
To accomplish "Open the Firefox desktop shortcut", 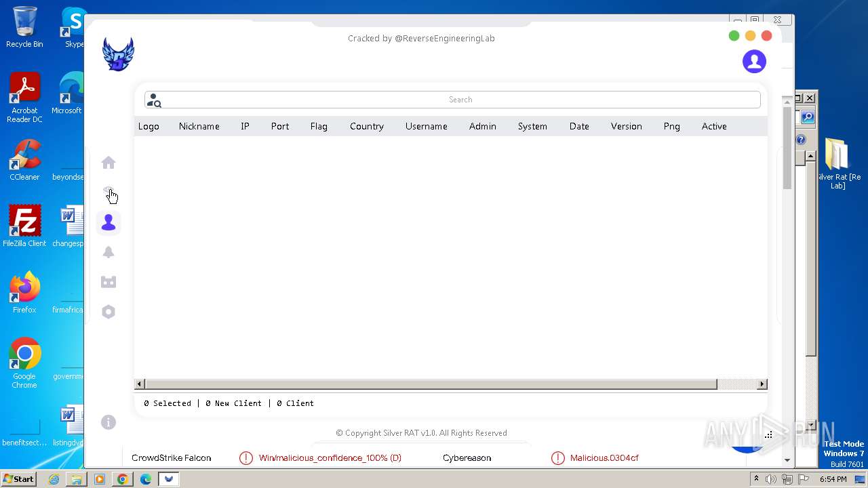I will (24, 293).
